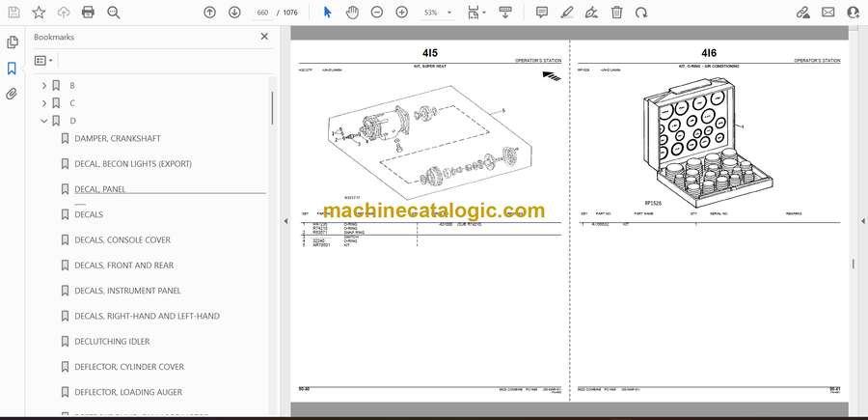Activate the hand pan tool

pos(352,13)
